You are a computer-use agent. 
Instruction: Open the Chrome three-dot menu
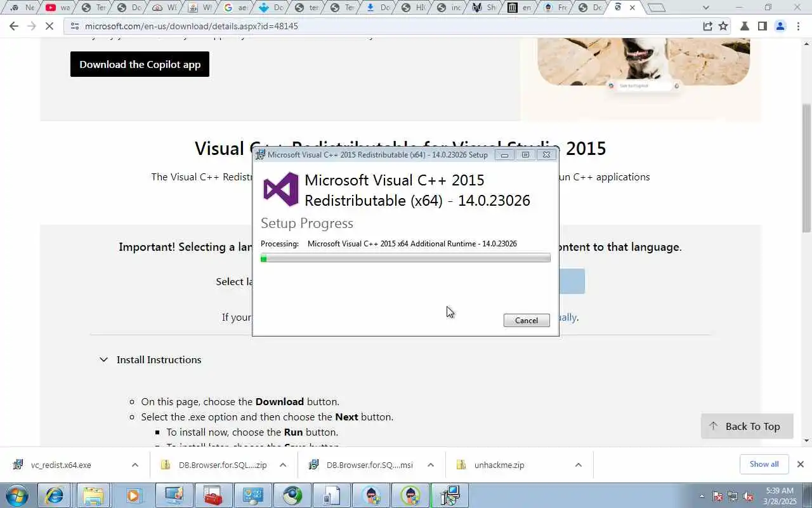tap(798, 26)
